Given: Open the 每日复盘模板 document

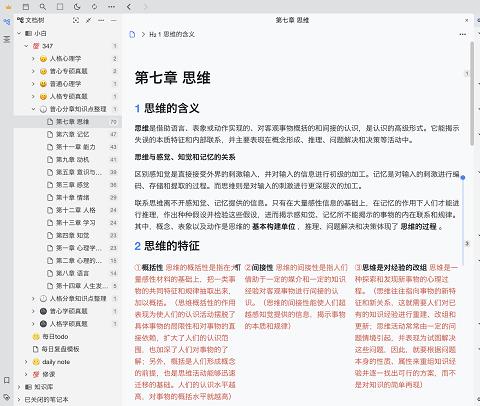Looking at the screenshot, I should tap(61, 349).
